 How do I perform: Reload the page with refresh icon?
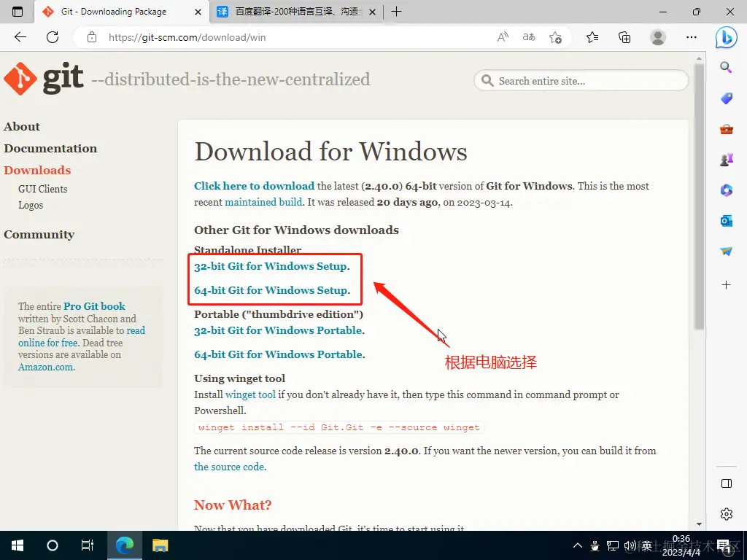point(53,37)
